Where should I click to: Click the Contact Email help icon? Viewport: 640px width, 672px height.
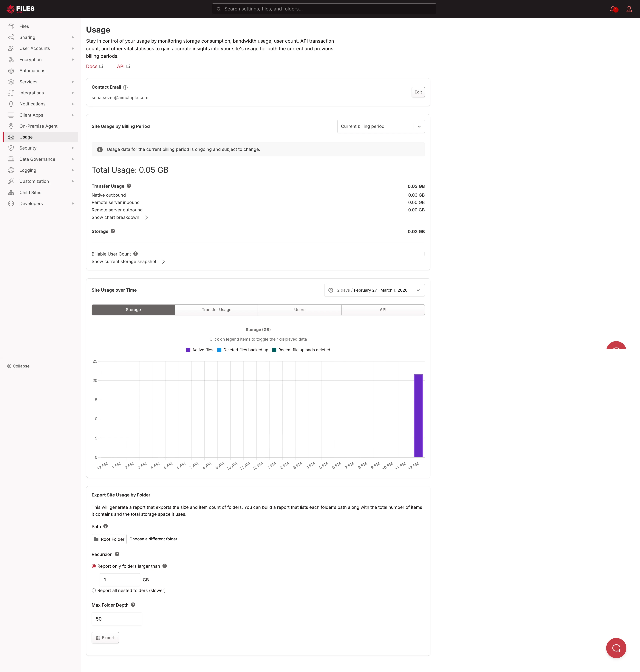126,87
